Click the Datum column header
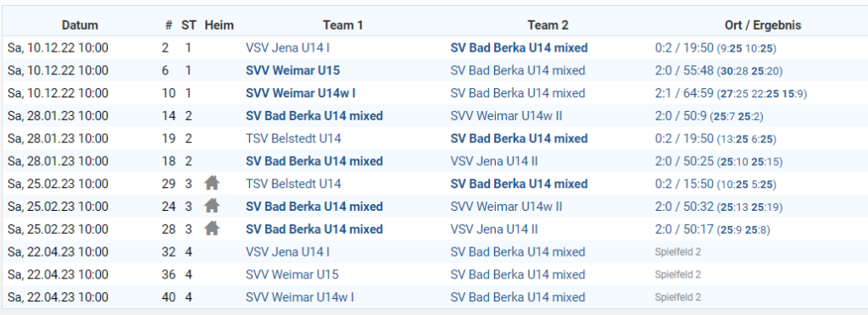Image resolution: width=868 pixels, height=315 pixels. tap(80, 25)
